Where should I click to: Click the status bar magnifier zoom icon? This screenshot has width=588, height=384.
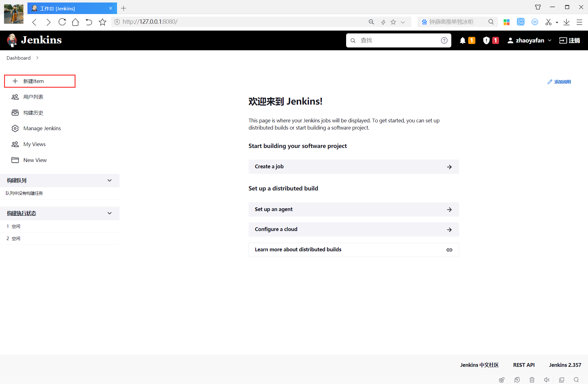pyautogui.click(x=576, y=380)
